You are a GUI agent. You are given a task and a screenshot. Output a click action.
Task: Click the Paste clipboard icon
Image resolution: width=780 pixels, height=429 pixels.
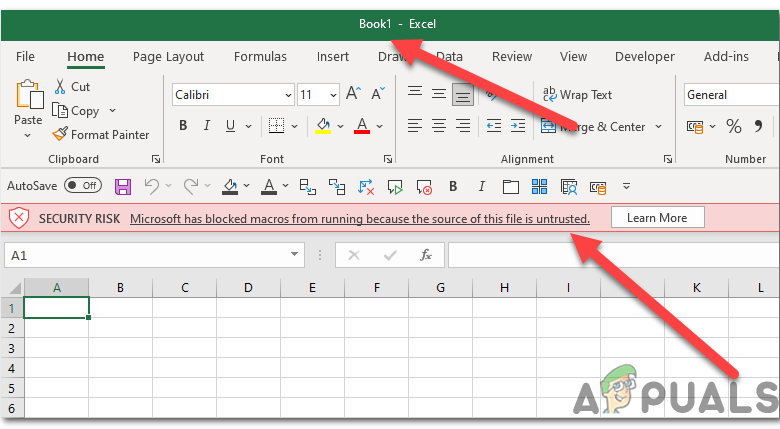tap(29, 95)
